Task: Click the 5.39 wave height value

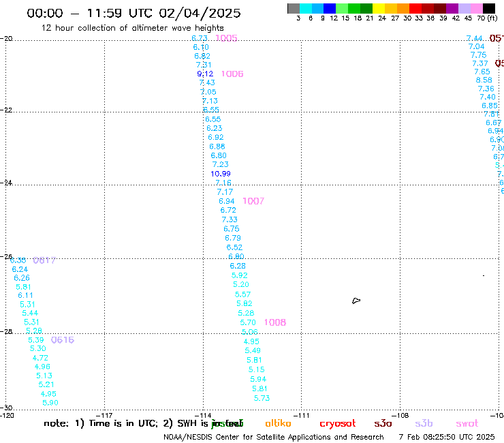Action: click(x=35, y=340)
